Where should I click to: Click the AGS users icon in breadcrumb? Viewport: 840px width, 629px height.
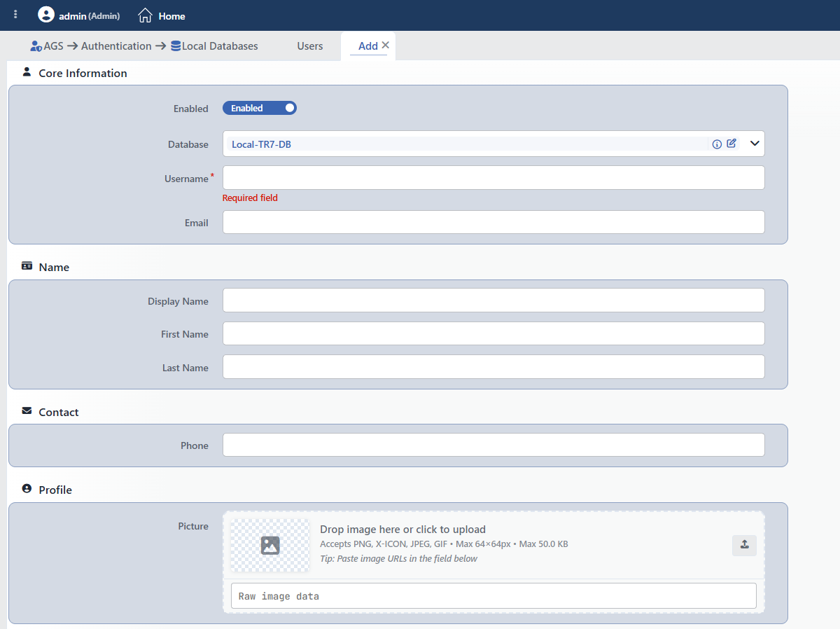[x=36, y=46]
